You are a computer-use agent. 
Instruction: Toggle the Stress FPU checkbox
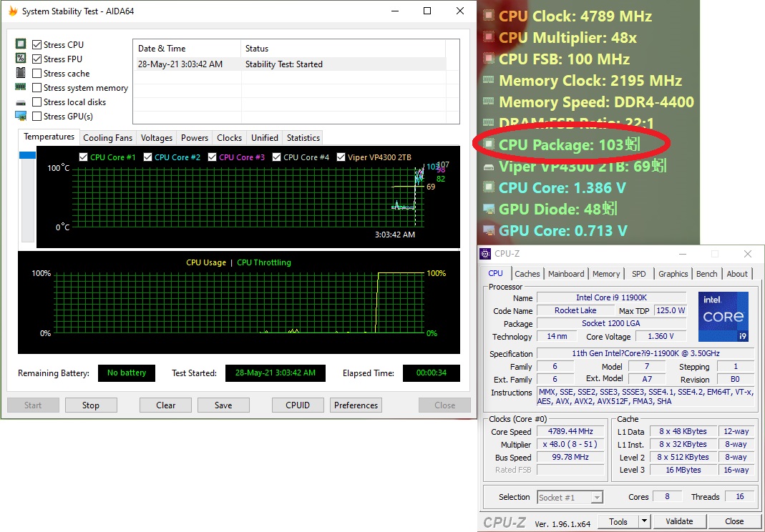[x=36, y=59]
